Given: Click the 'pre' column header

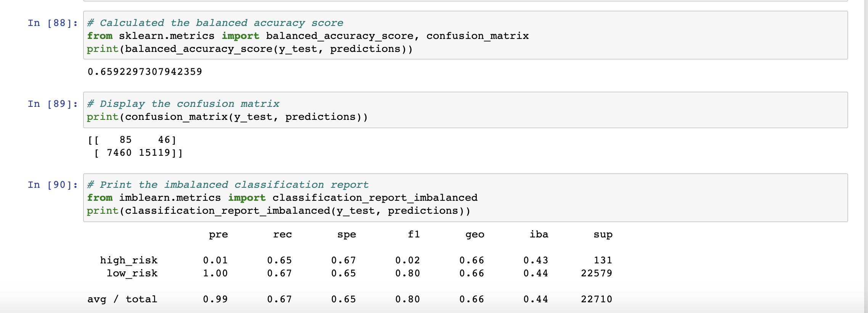Looking at the screenshot, I should pyautogui.click(x=219, y=235).
